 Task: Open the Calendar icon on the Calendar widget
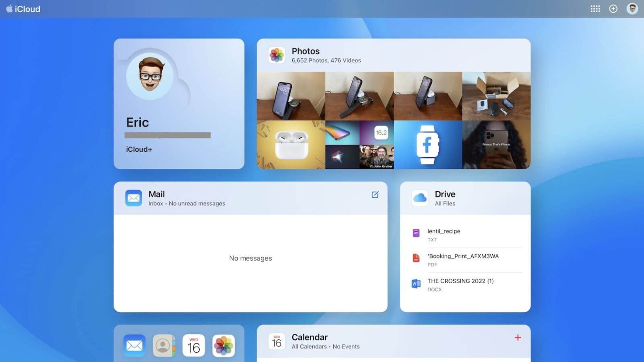(x=277, y=341)
